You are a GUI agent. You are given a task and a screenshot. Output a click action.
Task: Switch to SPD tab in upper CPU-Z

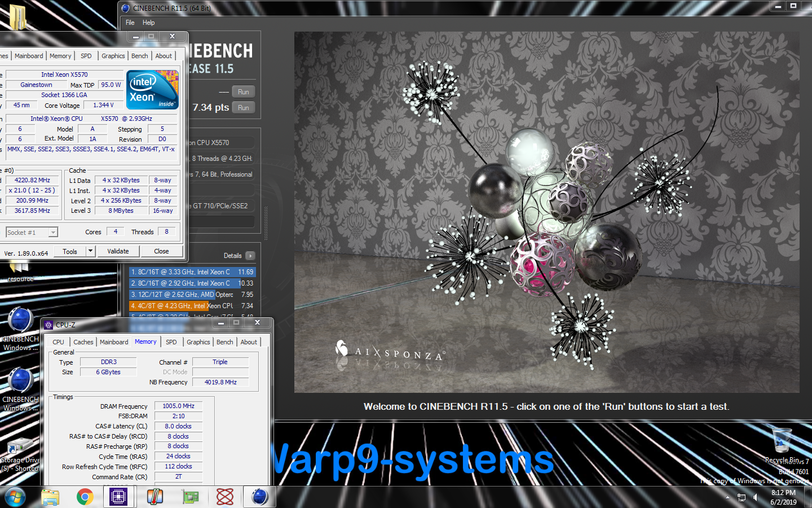(86, 56)
